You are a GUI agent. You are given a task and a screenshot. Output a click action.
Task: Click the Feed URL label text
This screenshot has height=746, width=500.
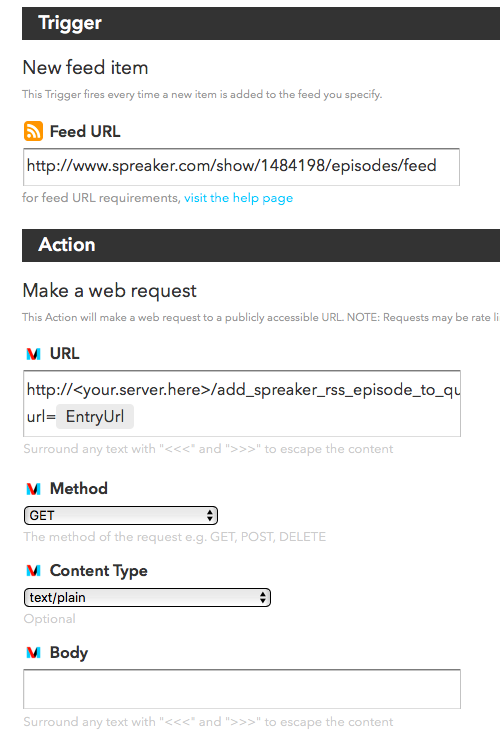[85, 132]
